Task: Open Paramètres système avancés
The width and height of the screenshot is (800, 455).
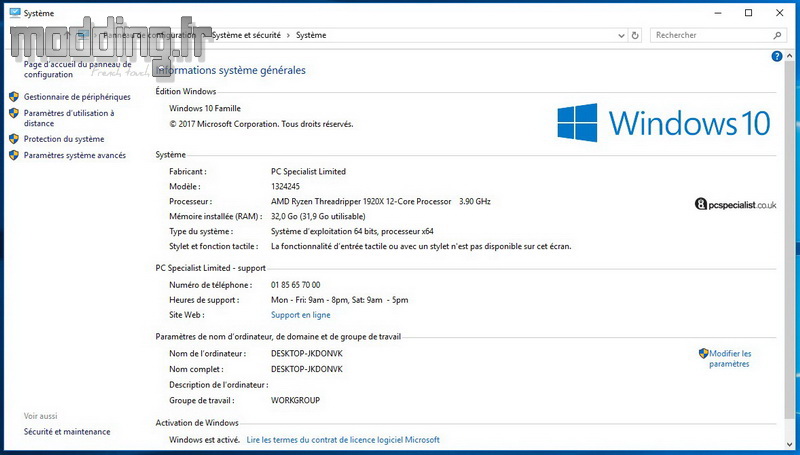Action: [74, 155]
